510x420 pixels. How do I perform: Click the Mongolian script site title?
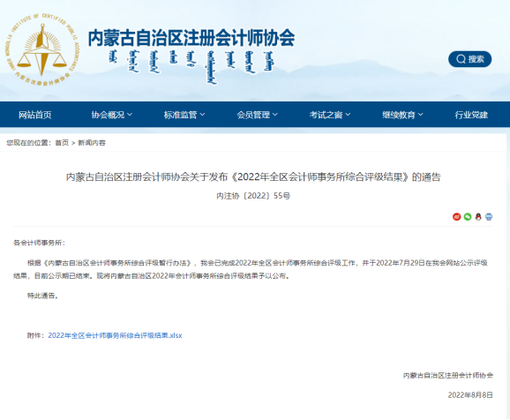[x=191, y=67]
